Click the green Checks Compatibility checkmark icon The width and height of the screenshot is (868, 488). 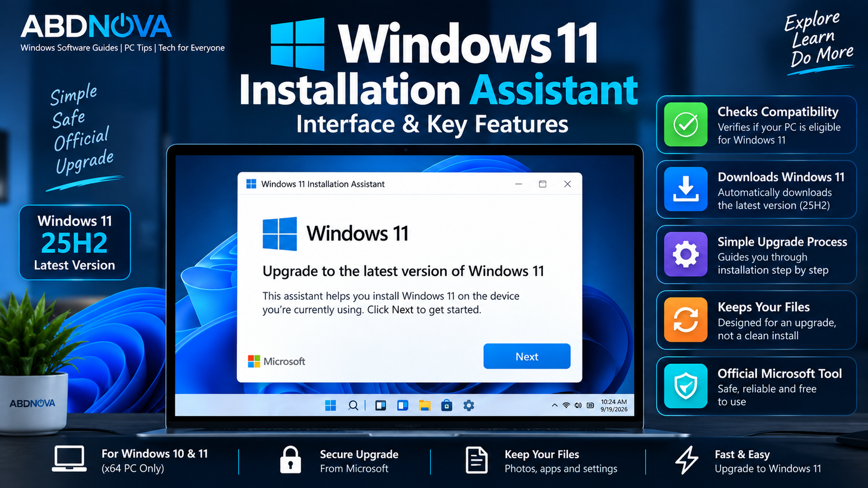pos(686,124)
